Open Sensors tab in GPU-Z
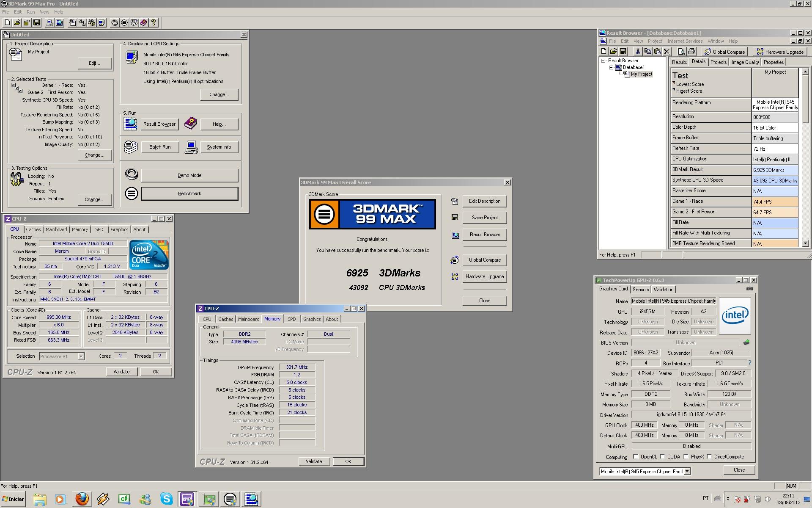Screen dimensions: 812x508 pos(640,290)
